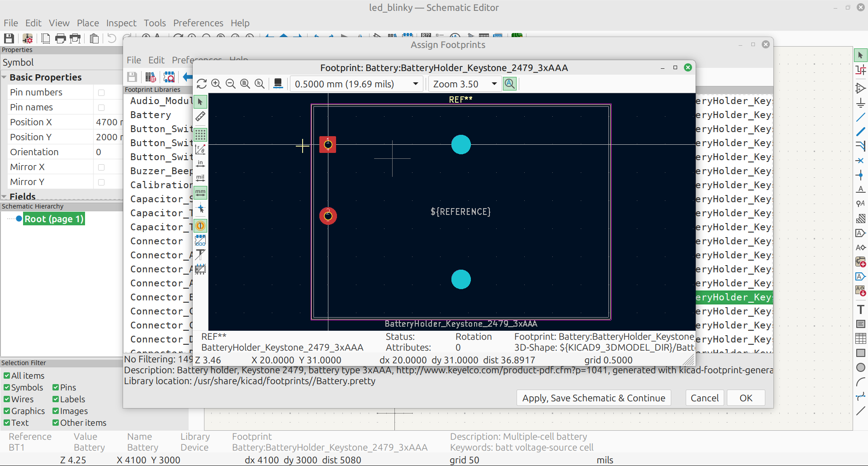The width and height of the screenshot is (868, 466).
Task: Toggle the Mirror X checkbox
Action: click(x=101, y=167)
